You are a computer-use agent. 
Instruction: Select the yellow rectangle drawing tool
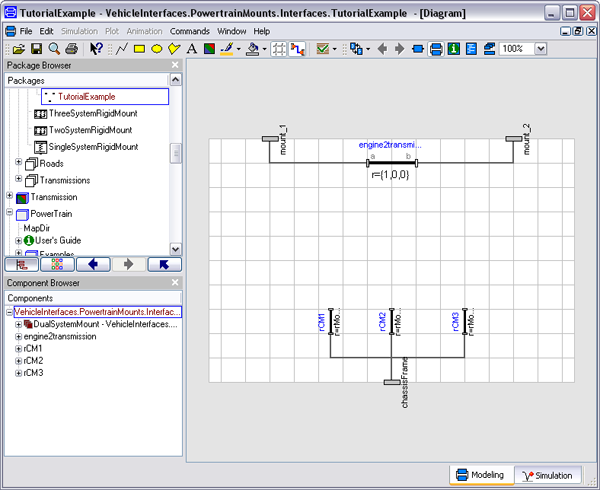point(140,48)
